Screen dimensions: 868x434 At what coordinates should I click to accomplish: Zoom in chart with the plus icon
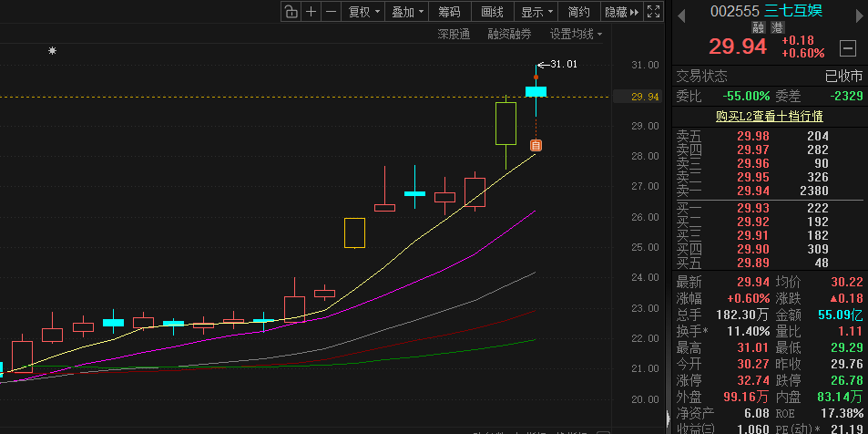point(311,12)
